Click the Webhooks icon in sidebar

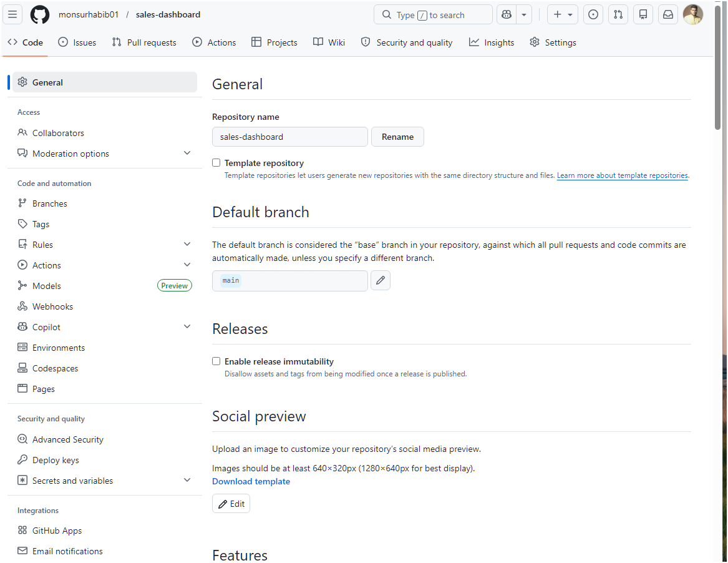click(x=22, y=306)
